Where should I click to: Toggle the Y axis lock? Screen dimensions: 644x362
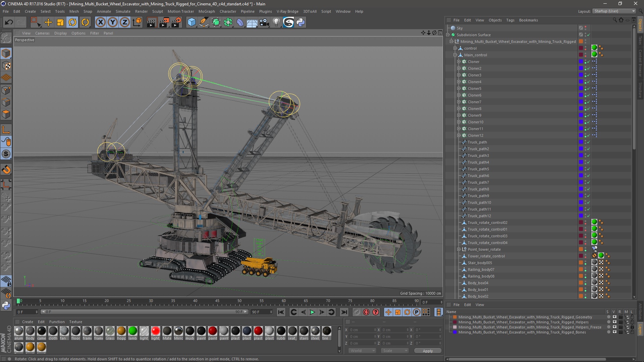tap(113, 22)
